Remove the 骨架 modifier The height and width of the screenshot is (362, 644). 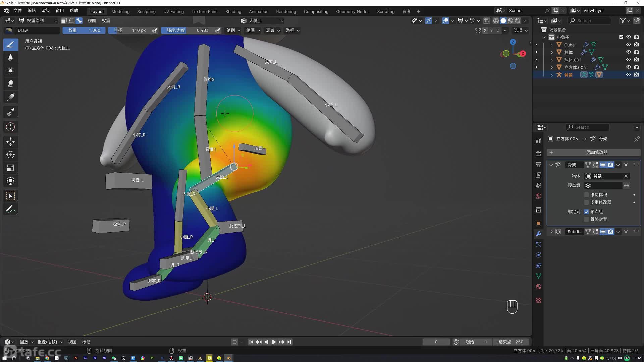click(x=626, y=165)
